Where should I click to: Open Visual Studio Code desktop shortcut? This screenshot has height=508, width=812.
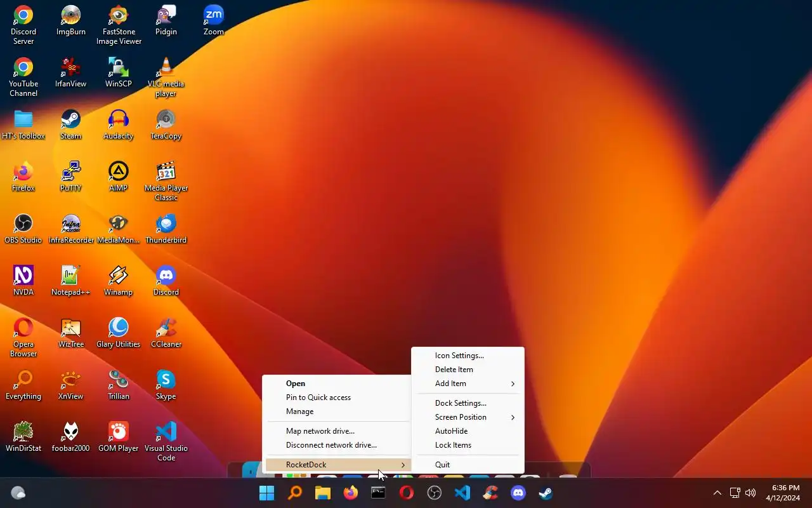point(166,441)
